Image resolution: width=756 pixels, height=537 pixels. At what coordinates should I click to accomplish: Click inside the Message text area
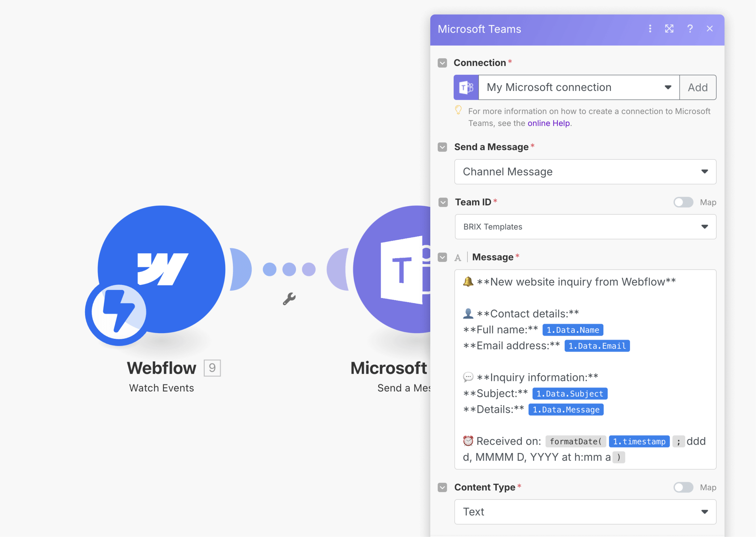(585, 369)
